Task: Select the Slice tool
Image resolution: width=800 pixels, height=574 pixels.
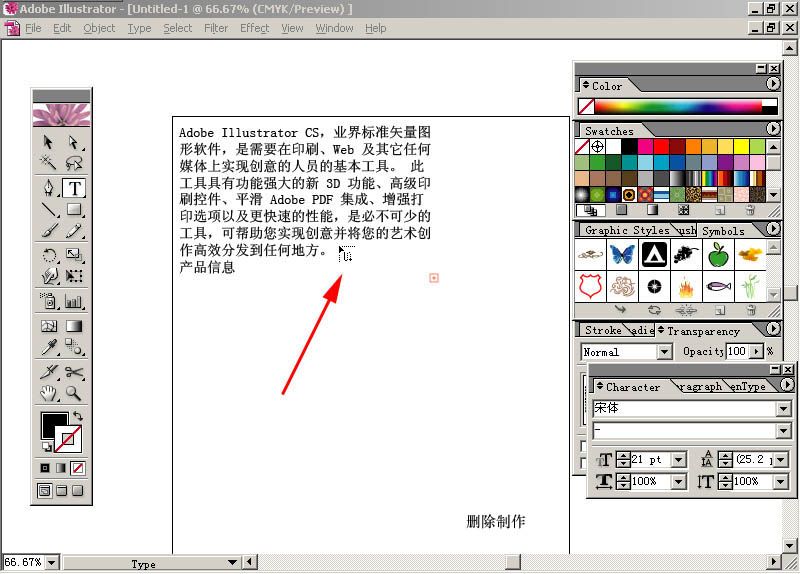Action: coord(48,372)
